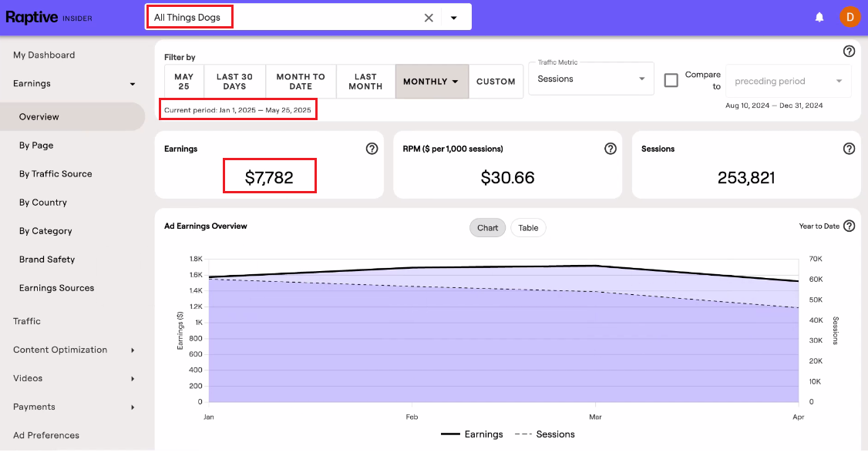Open user avatar D menu
The image size is (868, 459).
click(849, 17)
